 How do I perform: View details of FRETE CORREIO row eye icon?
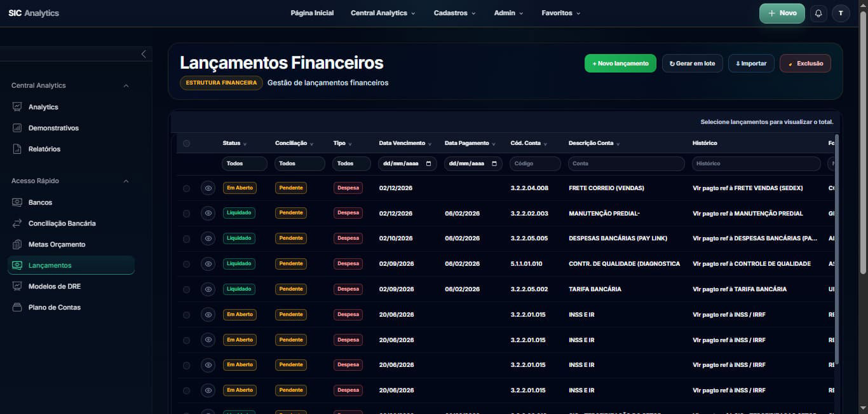pos(208,188)
